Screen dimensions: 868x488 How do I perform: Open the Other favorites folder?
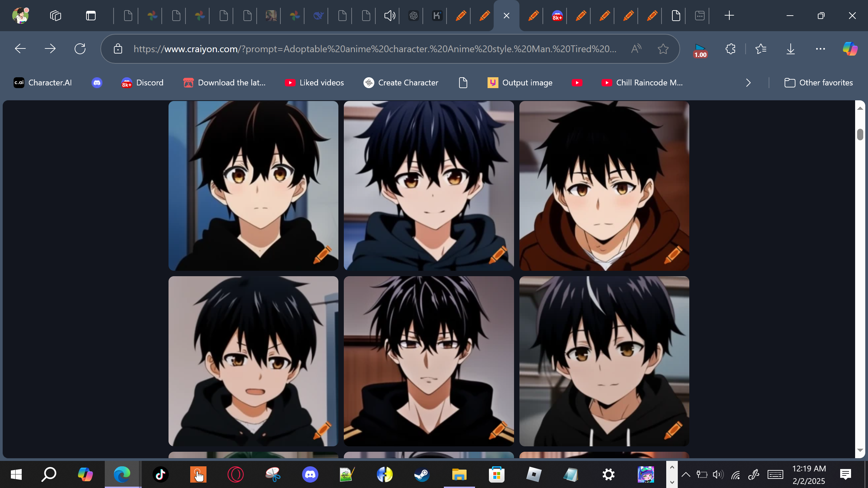click(x=818, y=83)
